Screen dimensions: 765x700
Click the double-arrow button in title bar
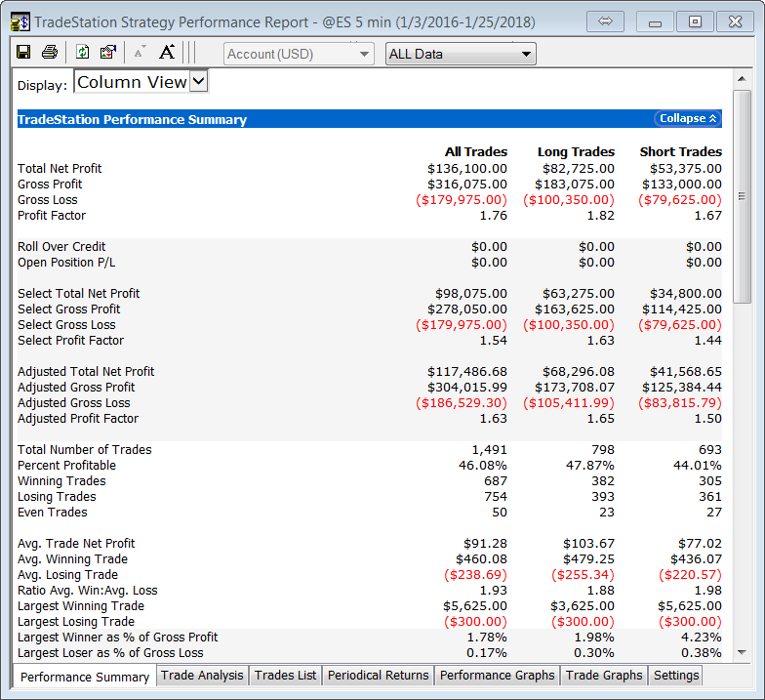605,21
